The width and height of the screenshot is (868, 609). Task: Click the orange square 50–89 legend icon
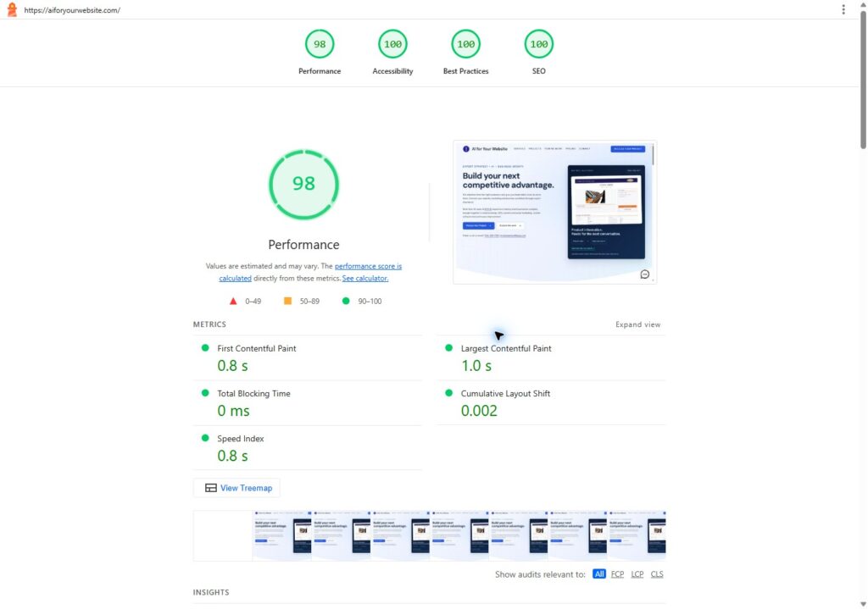[287, 301]
